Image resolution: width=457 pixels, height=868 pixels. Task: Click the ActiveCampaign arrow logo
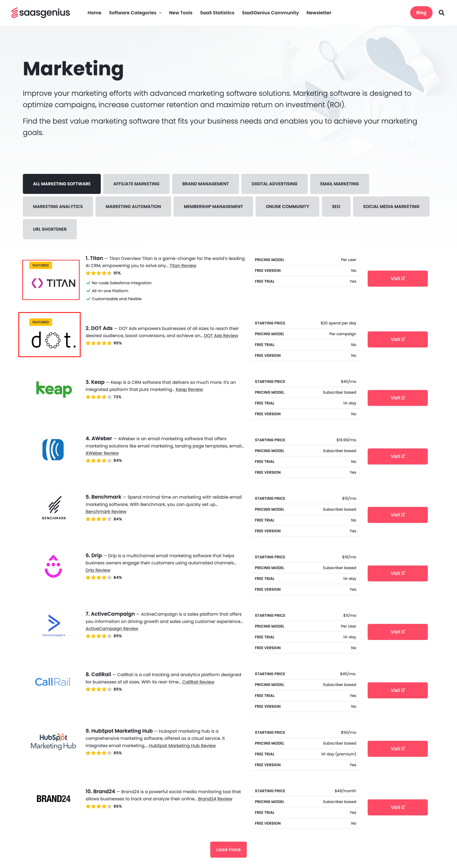coord(53,625)
